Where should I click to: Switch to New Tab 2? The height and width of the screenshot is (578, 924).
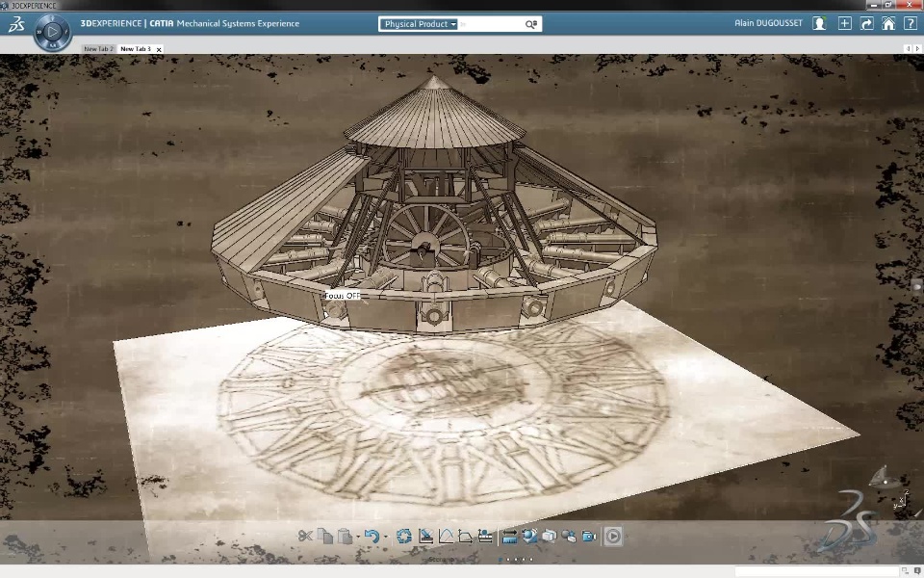[98, 49]
